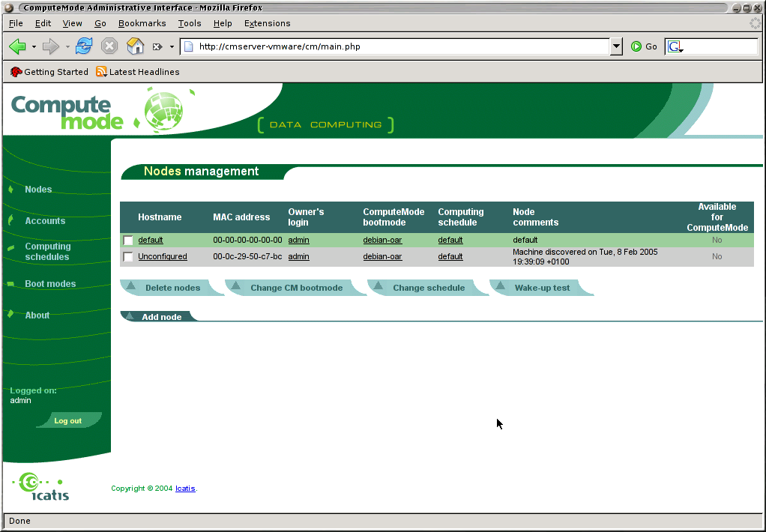Open the About sidebar link
Image resolution: width=766 pixels, height=532 pixels.
pos(37,315)
